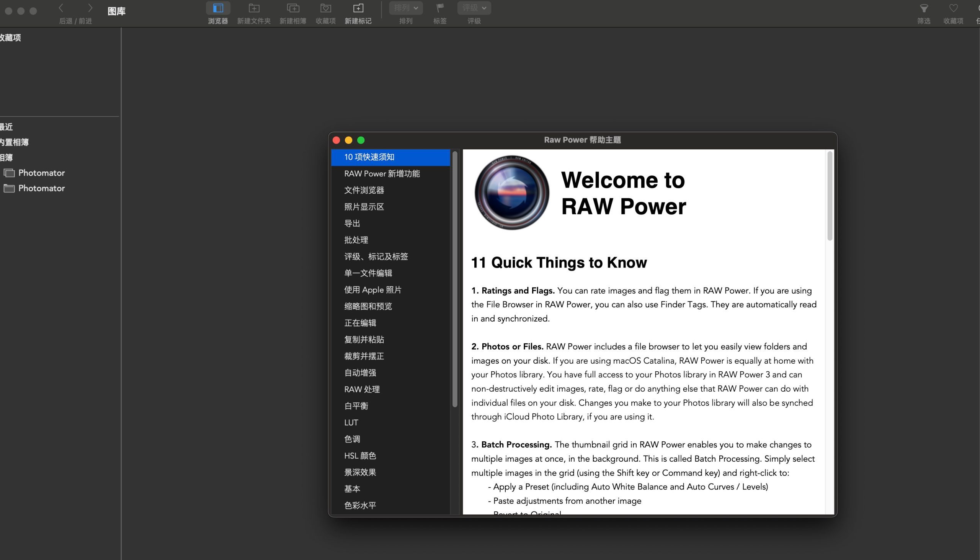This screenshot has height=560, width=980.
Task: Click the help content pane scrollbar
Action: (x=830, y=196)
